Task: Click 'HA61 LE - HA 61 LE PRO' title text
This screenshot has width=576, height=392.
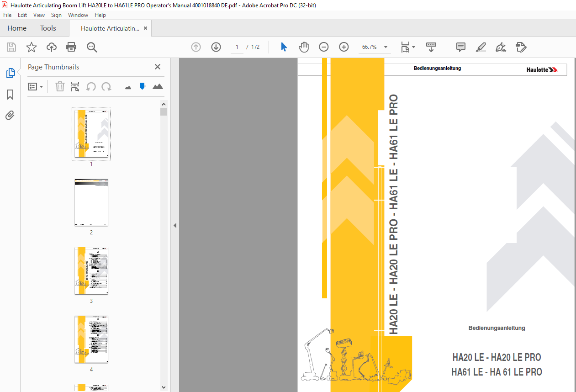Action: (x=497, y=372)
